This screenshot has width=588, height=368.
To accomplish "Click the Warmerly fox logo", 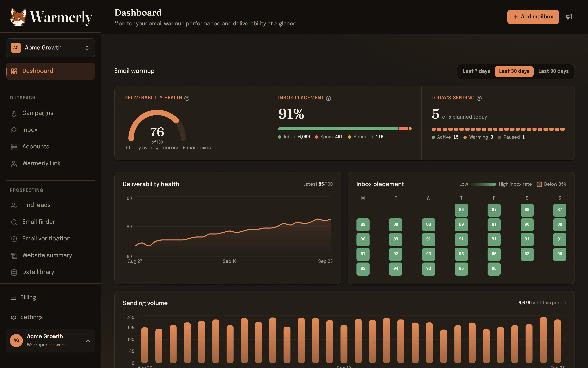I will (18, 17).
